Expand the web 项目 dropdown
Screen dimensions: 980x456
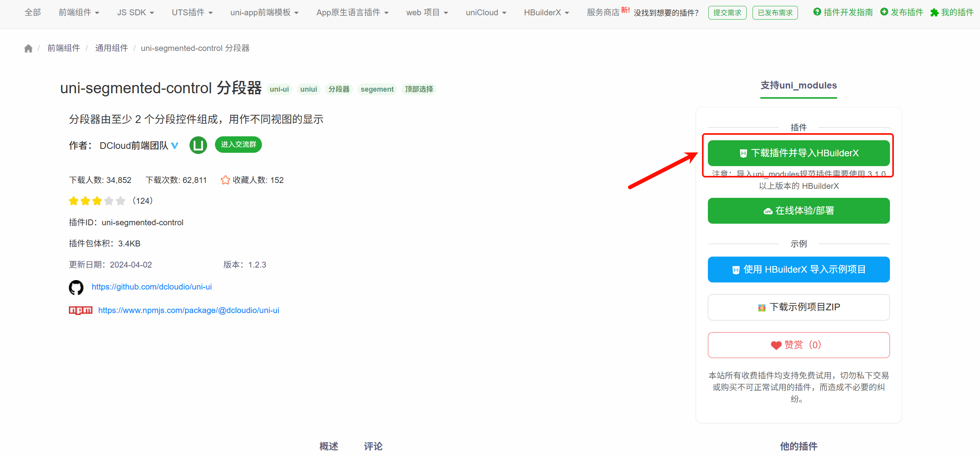427,13
